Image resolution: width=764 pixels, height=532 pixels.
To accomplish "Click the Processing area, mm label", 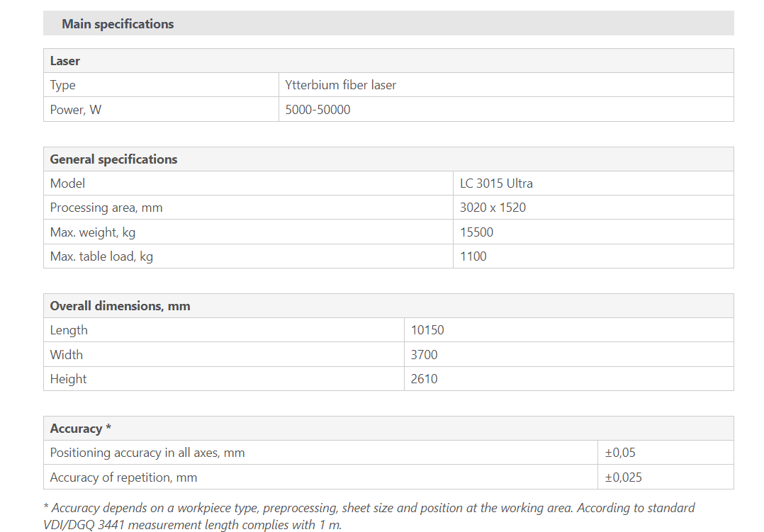I will (x=106, y=208).
